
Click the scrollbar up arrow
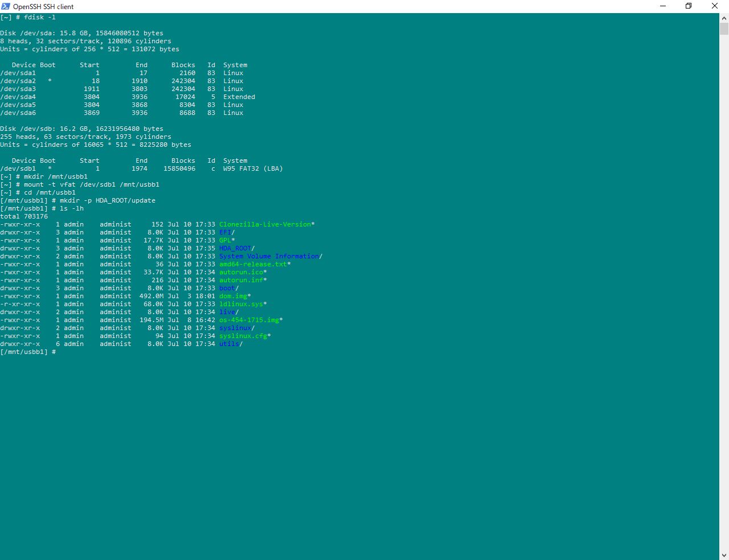coord(724,18)
